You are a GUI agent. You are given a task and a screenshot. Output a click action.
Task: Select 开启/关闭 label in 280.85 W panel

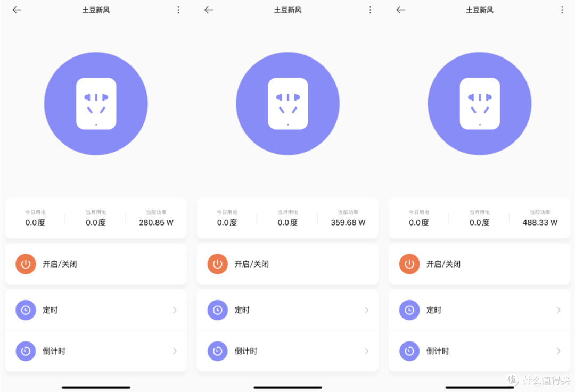[x=60, y=264]
